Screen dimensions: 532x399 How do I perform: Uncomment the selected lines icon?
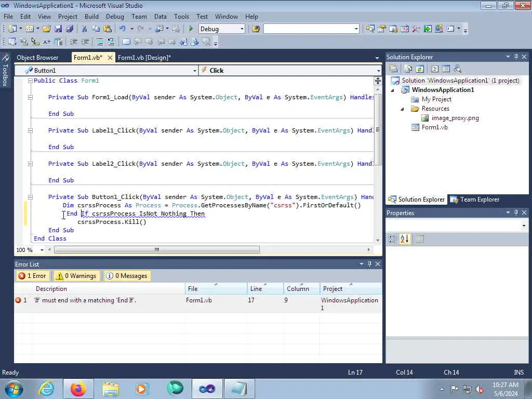pyautogui.click(x=111, y=42)
